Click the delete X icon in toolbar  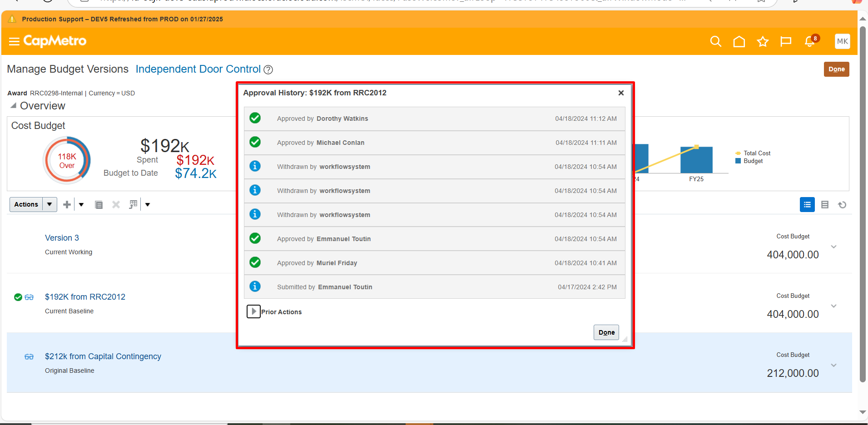tap(116, 205)
